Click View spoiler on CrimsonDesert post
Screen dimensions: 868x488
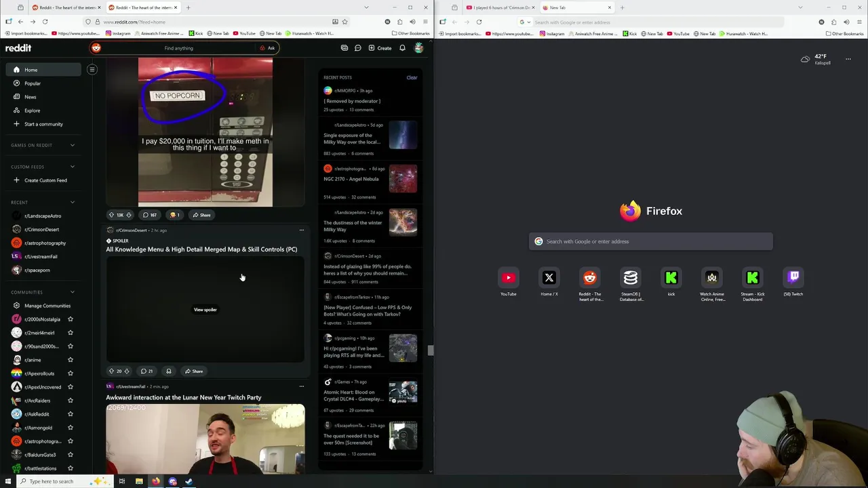pyautogui.click(x=205, y=310)
